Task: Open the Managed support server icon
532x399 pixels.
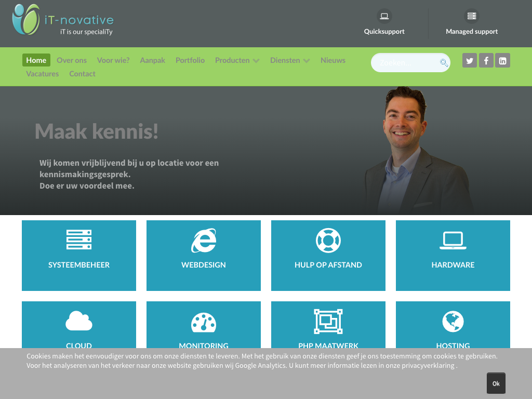Action: click(x=471, y=16)
